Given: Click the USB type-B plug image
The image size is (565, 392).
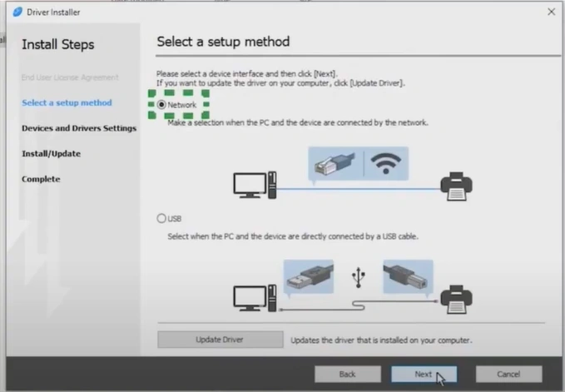Looking at the screenshot, I should 408,275.
